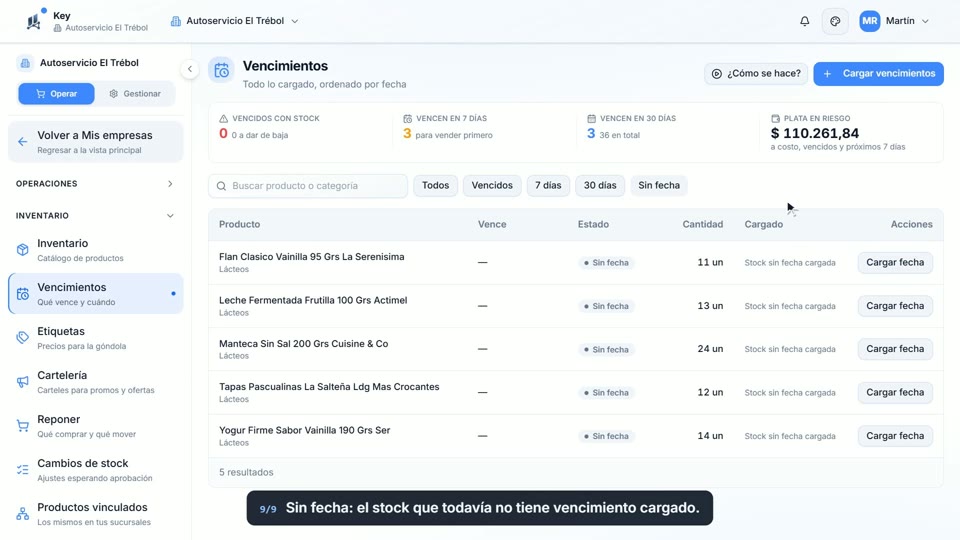The width and height of the screenshot is (960, 540).
Task: Expand the Operaciones section
Action: [94, 184]
